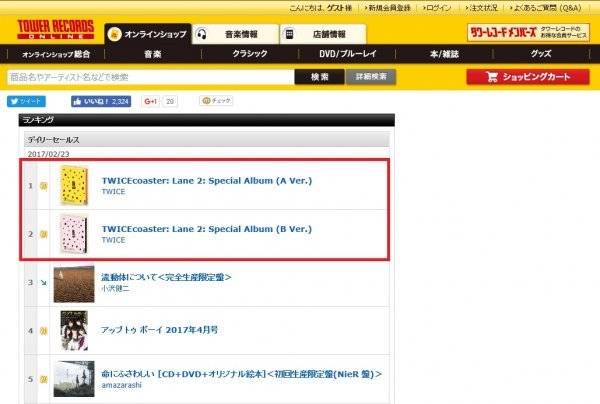Go to the グッズ category

click(x=541, y=54)
